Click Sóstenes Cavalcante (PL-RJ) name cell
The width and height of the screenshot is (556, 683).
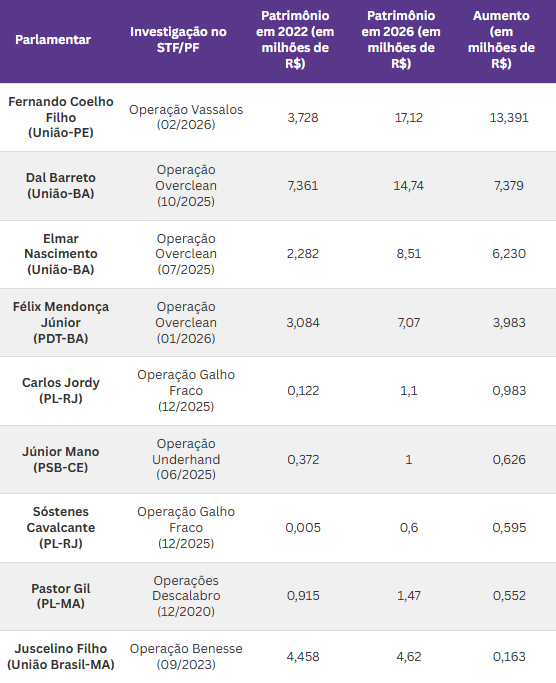pyautogui.click(x=61, y=527)
